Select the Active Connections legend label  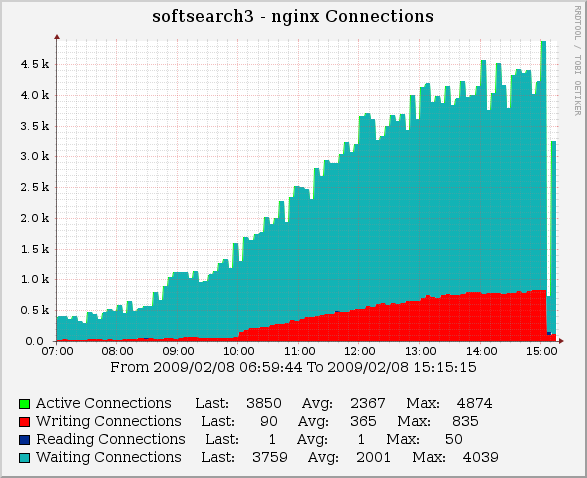click(x=104, y=404)
